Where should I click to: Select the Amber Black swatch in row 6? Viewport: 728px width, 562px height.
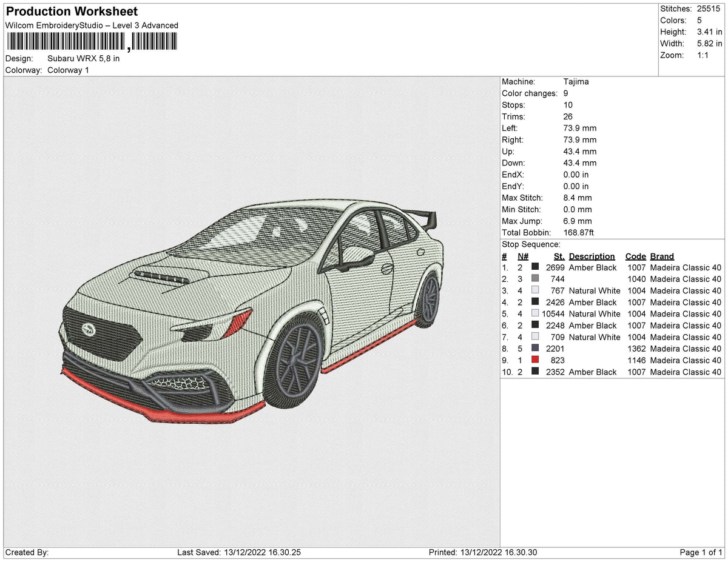[535, 326]
